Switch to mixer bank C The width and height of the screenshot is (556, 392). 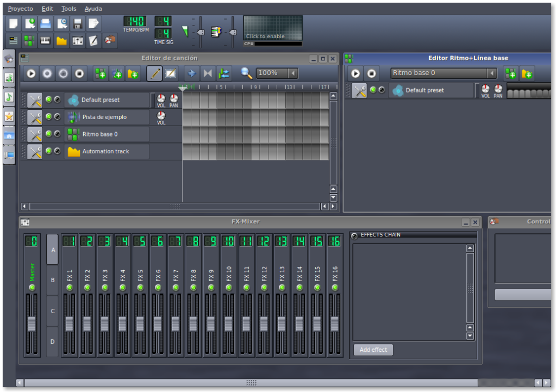click(x=53, y=311)
